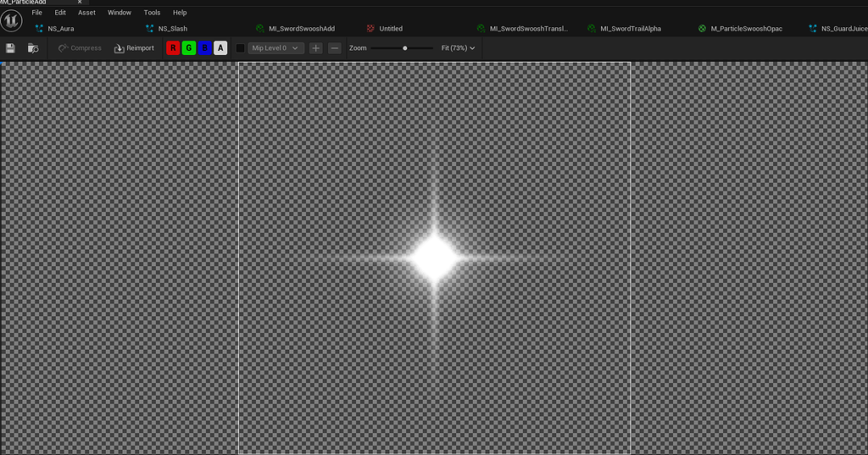Click the MI_SwordTrailAlpha material icon

[x=592, y=28]
